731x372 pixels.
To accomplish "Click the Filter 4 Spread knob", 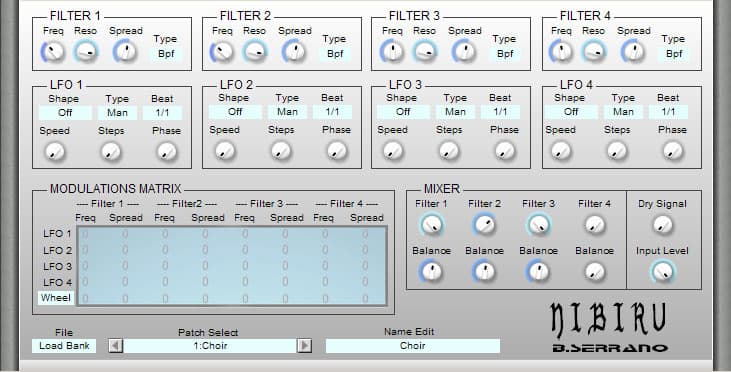I will 633,51.
